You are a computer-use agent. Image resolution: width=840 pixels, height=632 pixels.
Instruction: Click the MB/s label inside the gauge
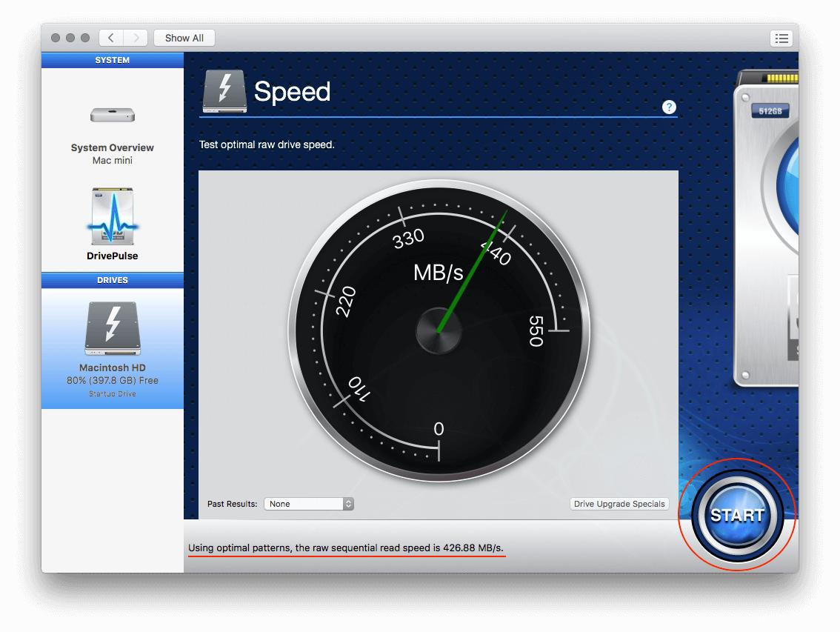pos(439,273)
